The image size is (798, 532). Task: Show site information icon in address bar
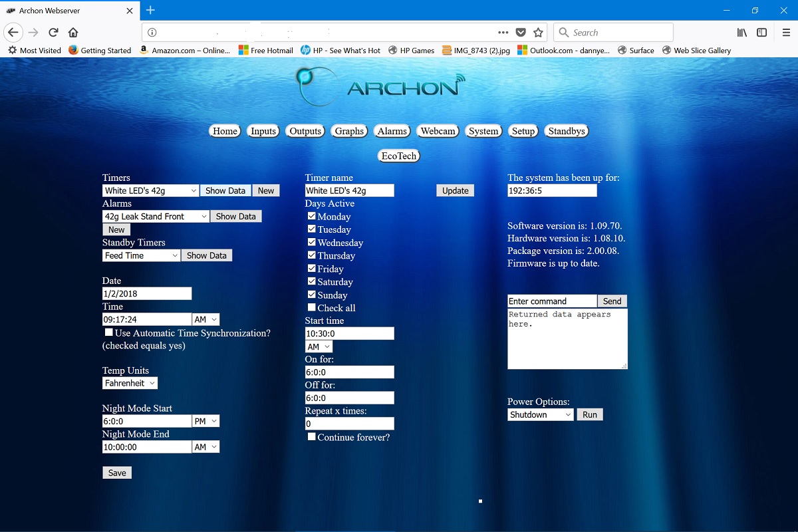pos(152,32)
